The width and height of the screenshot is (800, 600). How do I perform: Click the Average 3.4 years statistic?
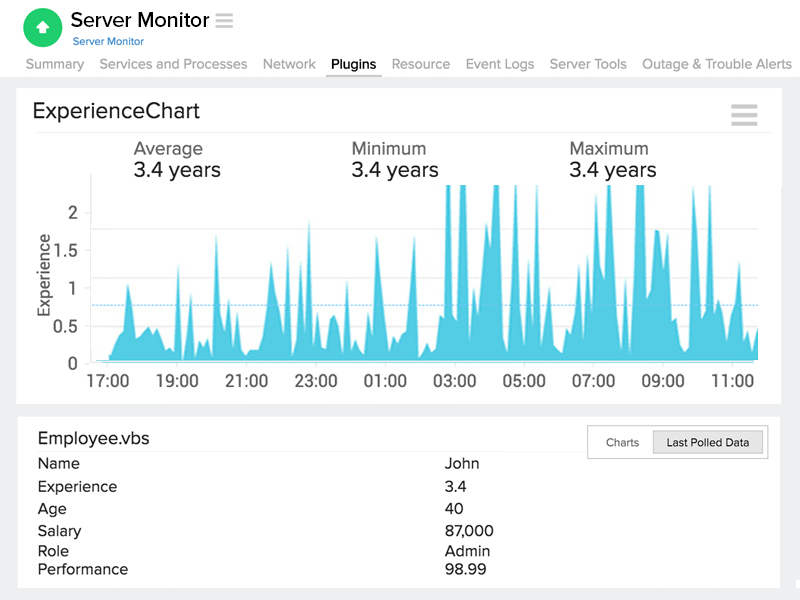[177, 160]
